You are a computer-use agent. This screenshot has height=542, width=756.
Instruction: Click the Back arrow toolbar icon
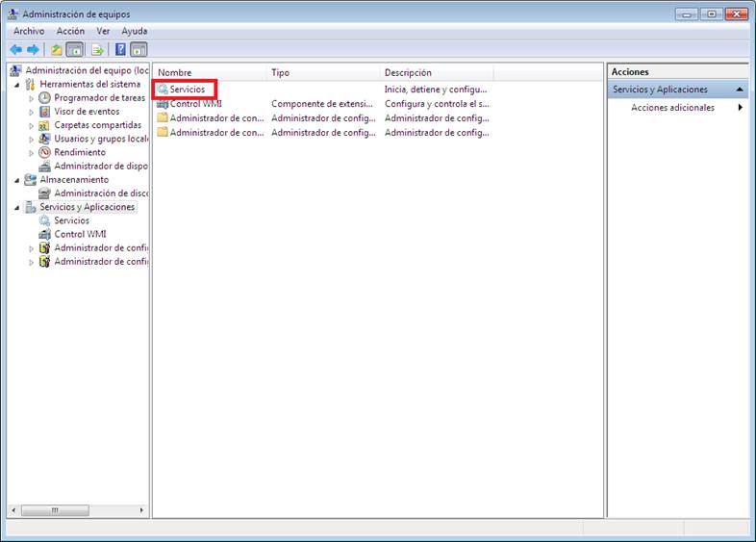16,49
